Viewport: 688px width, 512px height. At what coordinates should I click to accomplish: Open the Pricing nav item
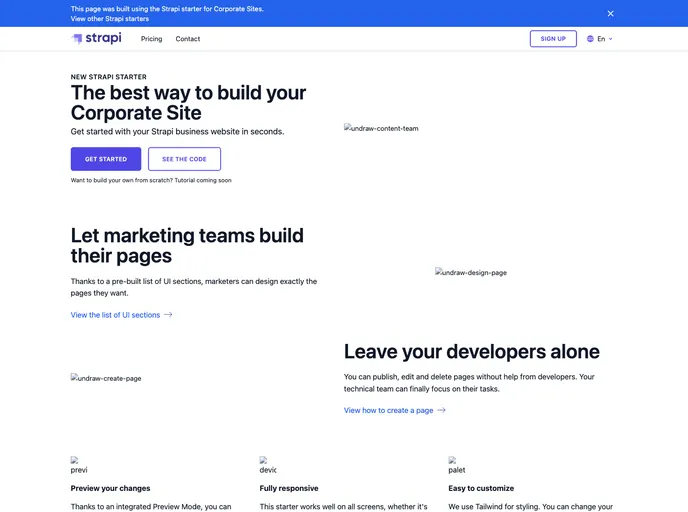(151, 39)
